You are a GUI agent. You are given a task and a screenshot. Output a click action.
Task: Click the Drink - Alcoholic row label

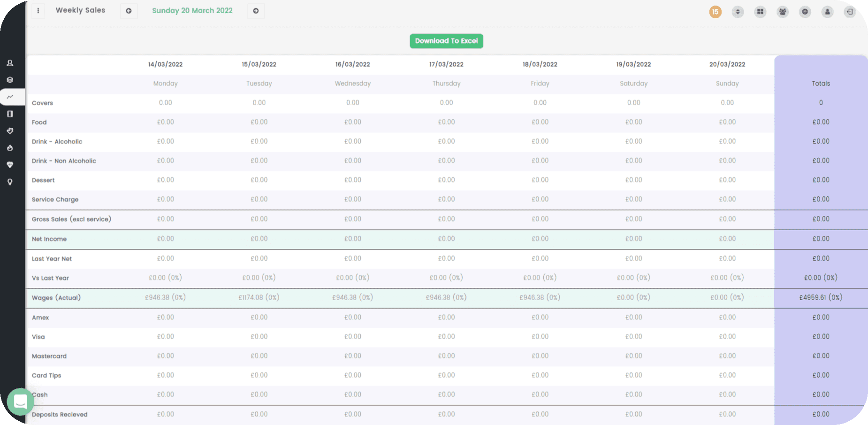[57, 141]
